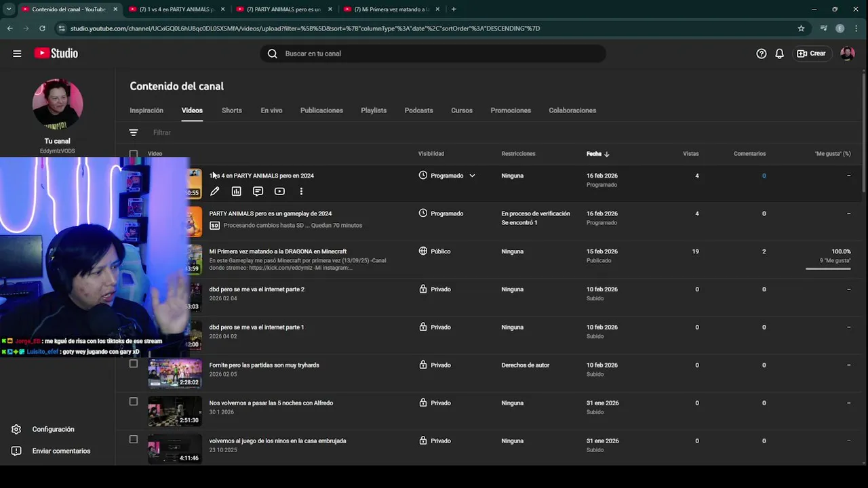
Task: Click the filter lines icon
Action: point(134,133)
